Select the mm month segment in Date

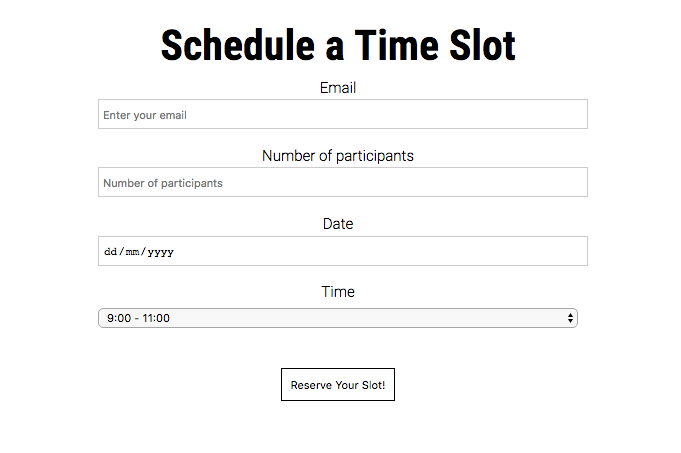[132, 252]
